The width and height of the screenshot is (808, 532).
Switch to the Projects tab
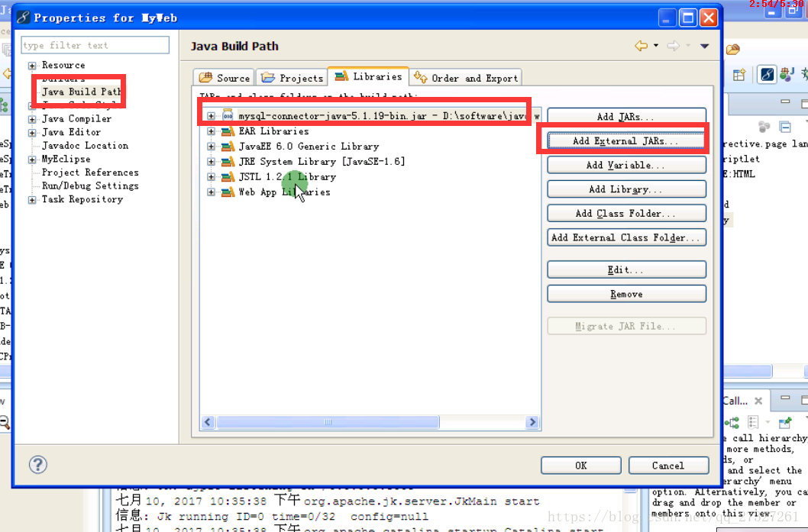292,78
